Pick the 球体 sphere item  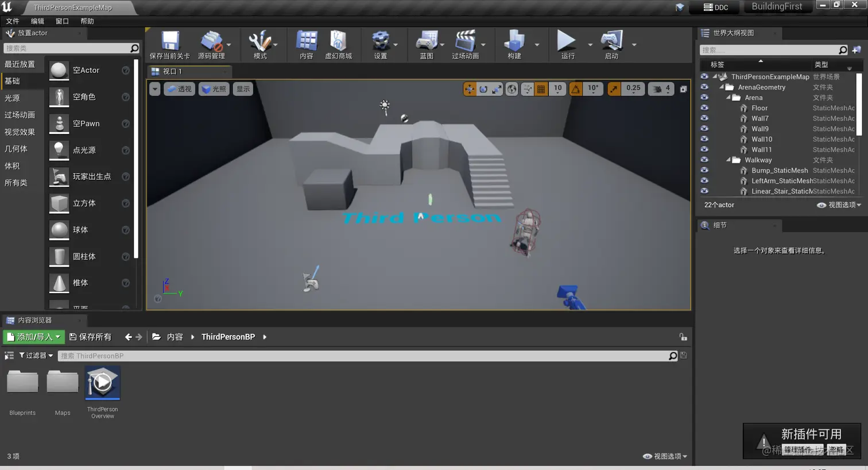pyautogui.click(x=90, y=230)
